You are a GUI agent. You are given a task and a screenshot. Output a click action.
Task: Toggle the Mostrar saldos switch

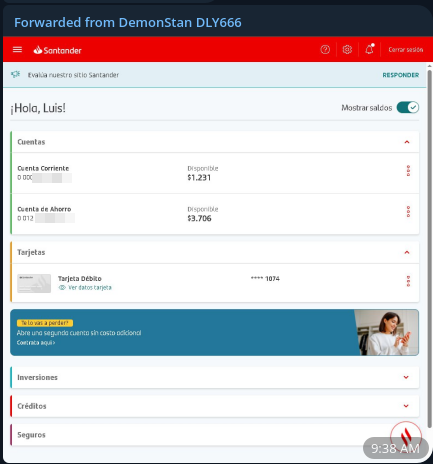pyautogui.click(x=408, y=107)
